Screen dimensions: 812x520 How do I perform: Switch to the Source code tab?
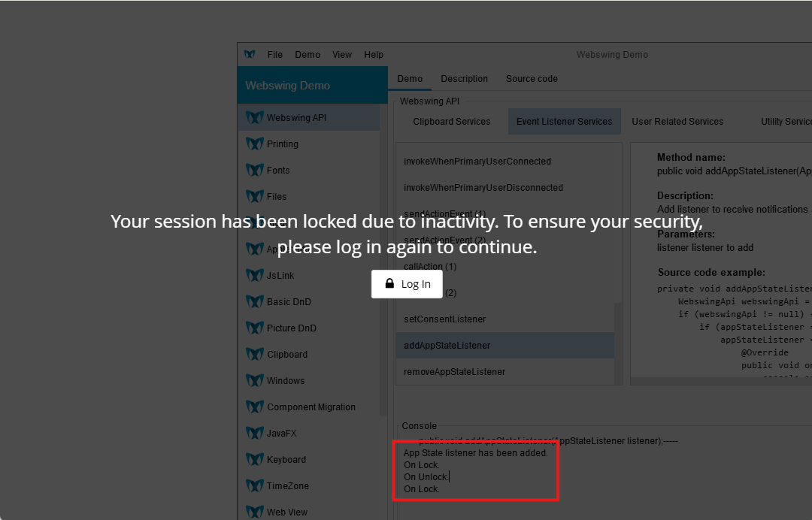[532, 79]
